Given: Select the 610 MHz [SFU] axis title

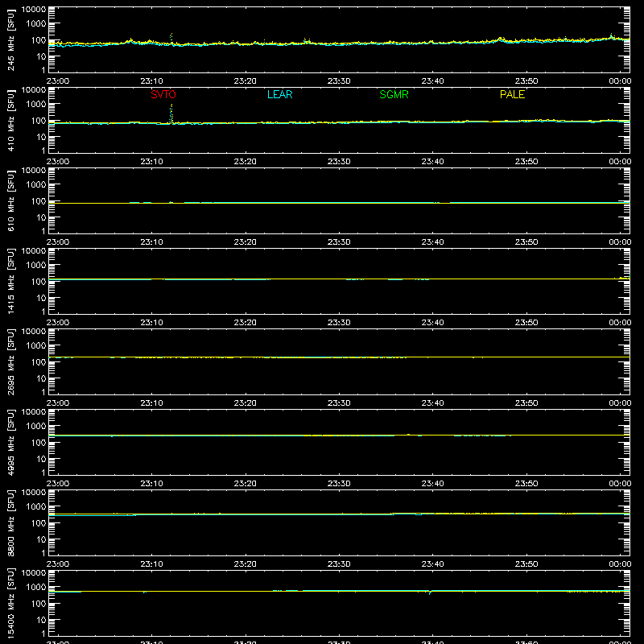Looking at the screenshot, I should [11, 200].
